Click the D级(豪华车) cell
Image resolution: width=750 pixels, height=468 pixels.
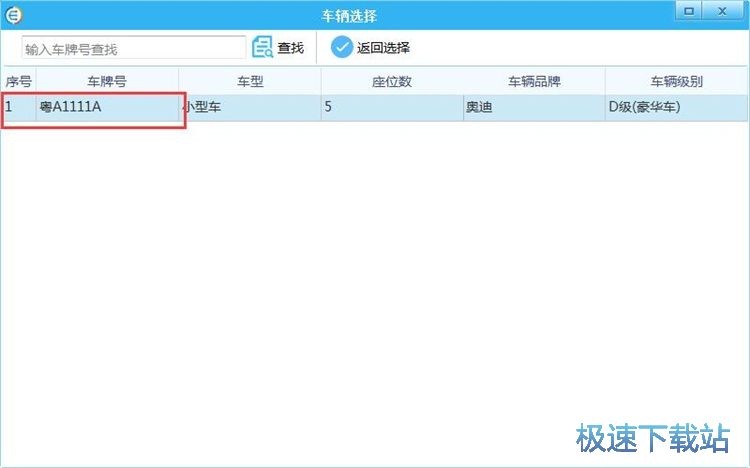[x=676, y=107]
